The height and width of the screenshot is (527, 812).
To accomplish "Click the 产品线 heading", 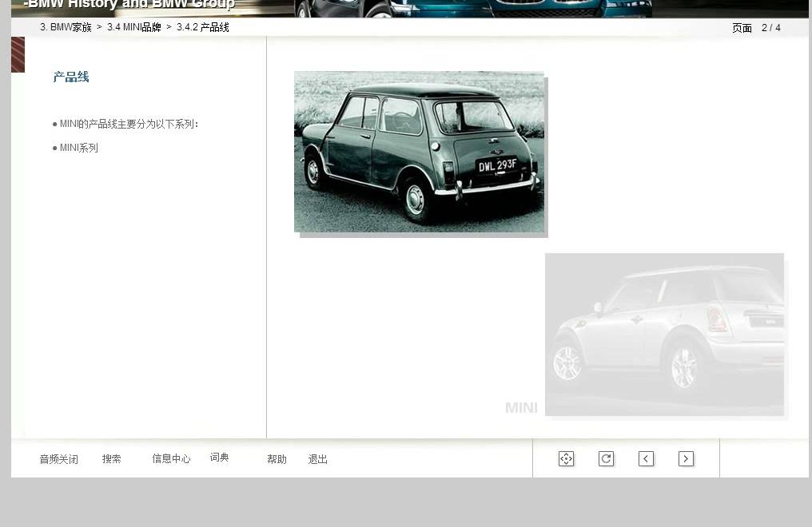I will click(x=71, y=77).
